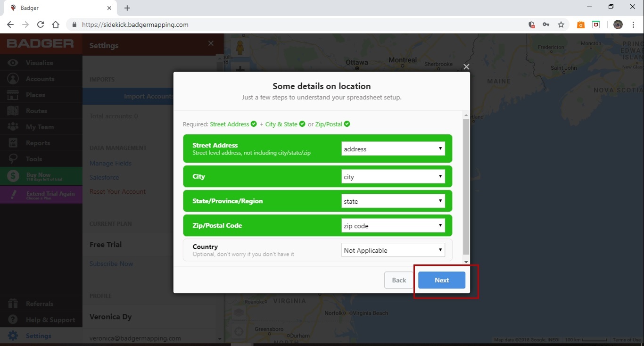Screen dimensions: 644x346
Task: Open Chrome three-dot menu
Action: pyautogui.click(x=634, y=25)
